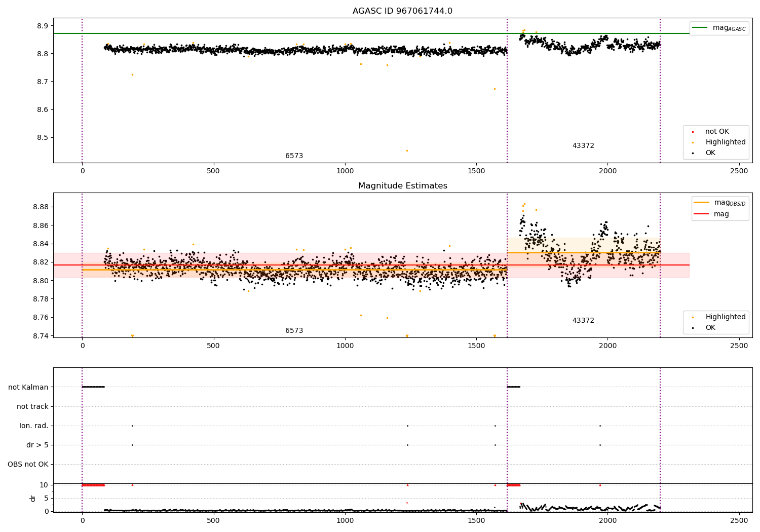The width and height of the screenshot is (760, 532).
Task: Click the 'dr > 5' row label
Action: pos(37,445)
